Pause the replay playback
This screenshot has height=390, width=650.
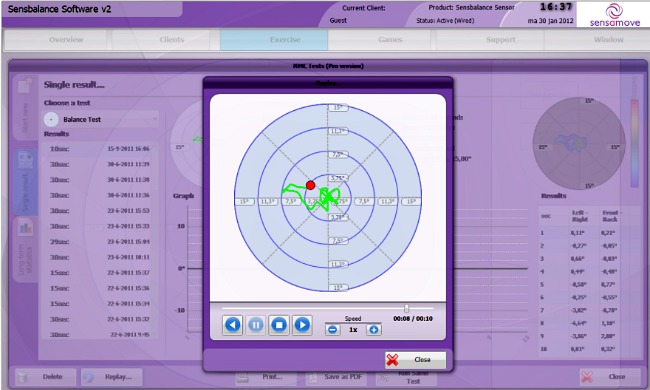pos(256,325)
